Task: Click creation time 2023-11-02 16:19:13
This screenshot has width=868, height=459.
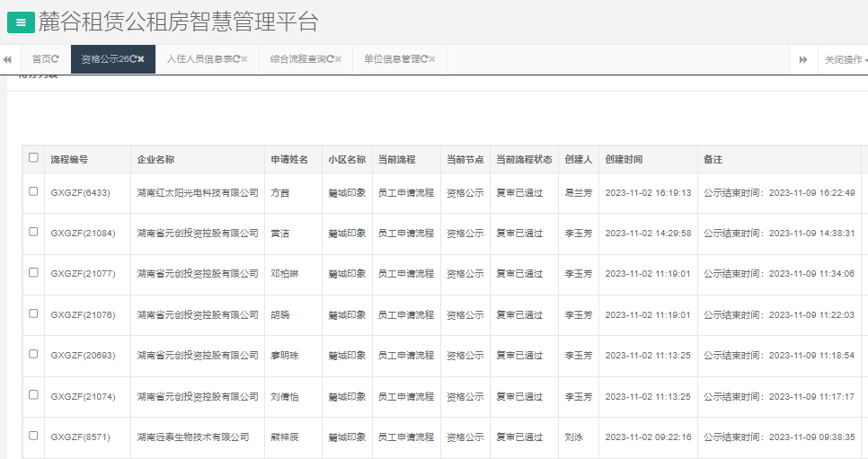Action: (648, 193)
